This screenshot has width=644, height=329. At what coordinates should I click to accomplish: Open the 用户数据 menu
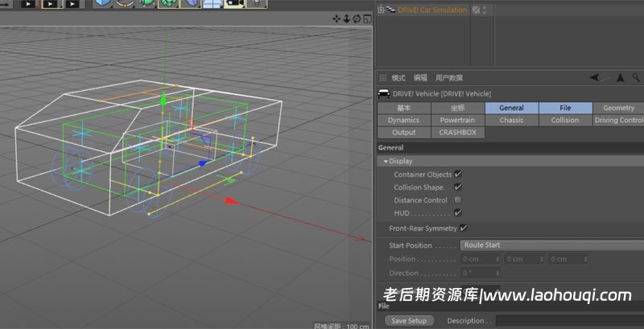pyautogui.click(x=448, y=78)
